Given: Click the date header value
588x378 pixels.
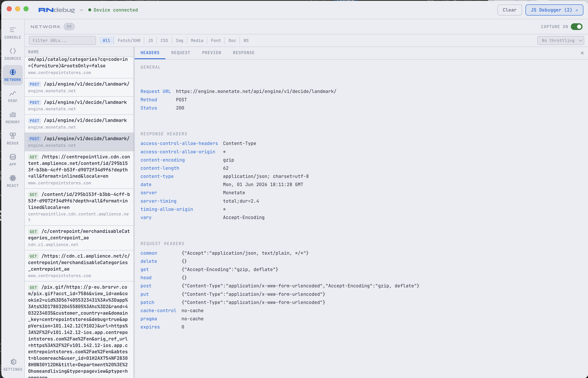Looking at the screenshot, I should (263, 185).
